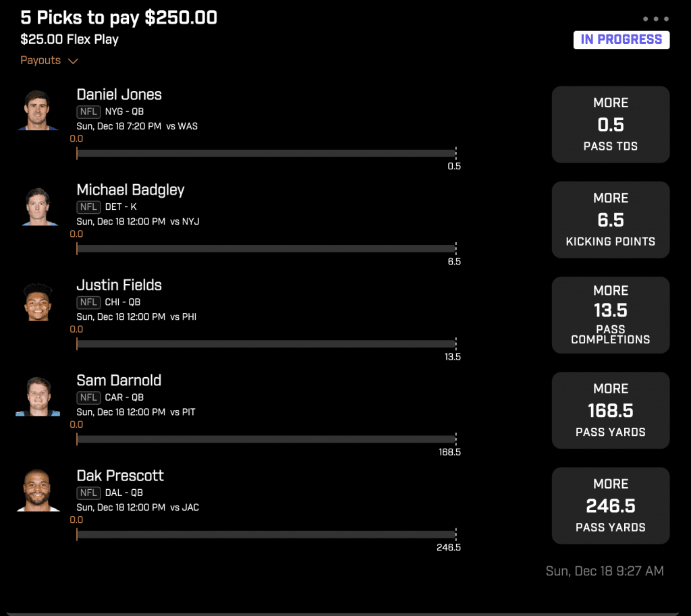Screen dimensions: 691x616
Task: Open the Justin Fields player name
Action: (x=119, y=285)
